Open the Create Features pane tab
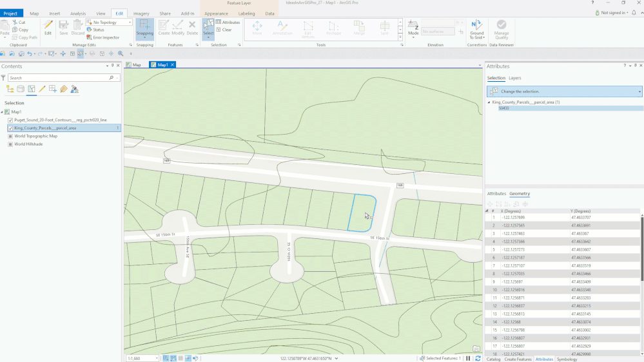644x362 pixels. coord(518,359)
